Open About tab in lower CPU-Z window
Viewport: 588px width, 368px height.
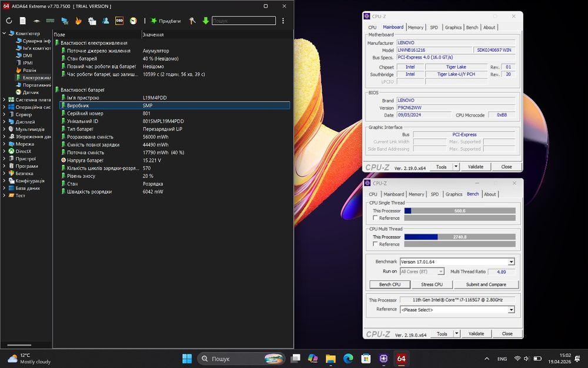click(x=490, y=194)
